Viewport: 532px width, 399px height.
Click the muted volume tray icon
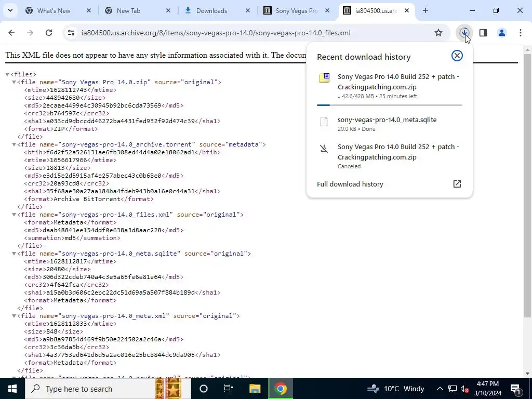[x=465, y=389]
